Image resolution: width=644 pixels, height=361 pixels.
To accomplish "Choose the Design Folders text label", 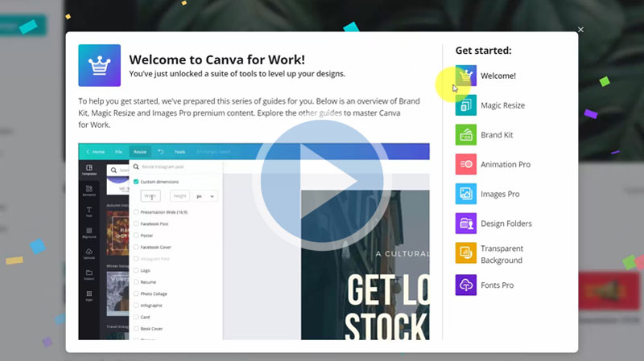I will (506, 224).
